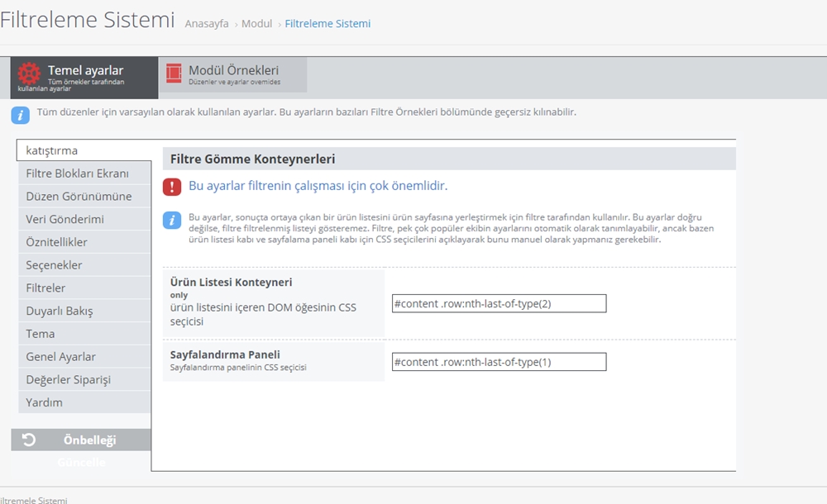
Task: Open the Öznitellikler section
Action: click(x=84, y=242)
